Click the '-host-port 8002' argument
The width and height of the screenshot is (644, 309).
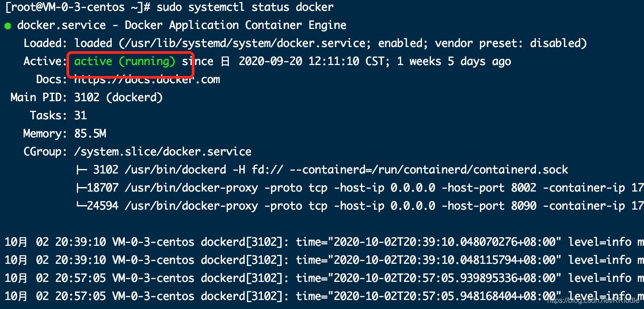click(x=489, y=188)
